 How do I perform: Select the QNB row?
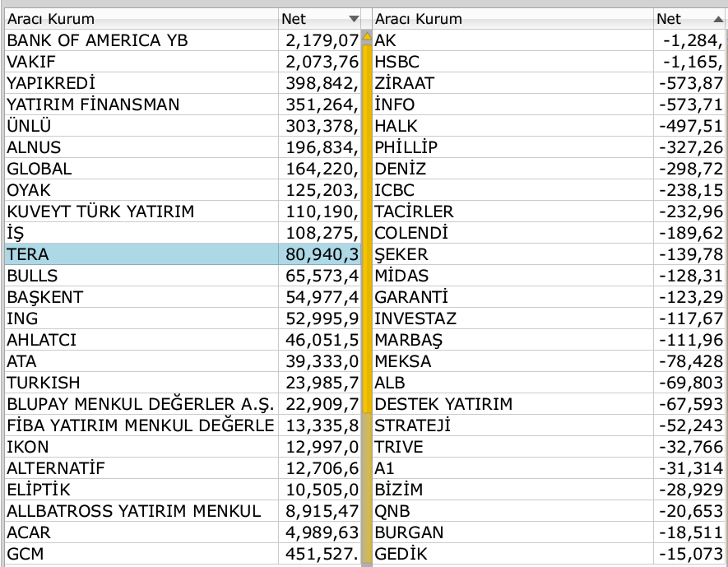(549, 511)
